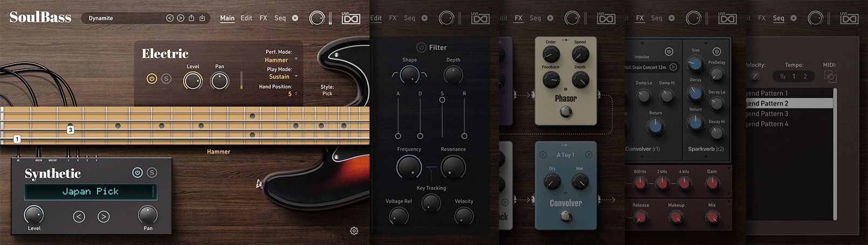Click the Convolver pedal Wet knob
Image resolution: width=868 pixels, height=245 pixels.
(580, 182)
